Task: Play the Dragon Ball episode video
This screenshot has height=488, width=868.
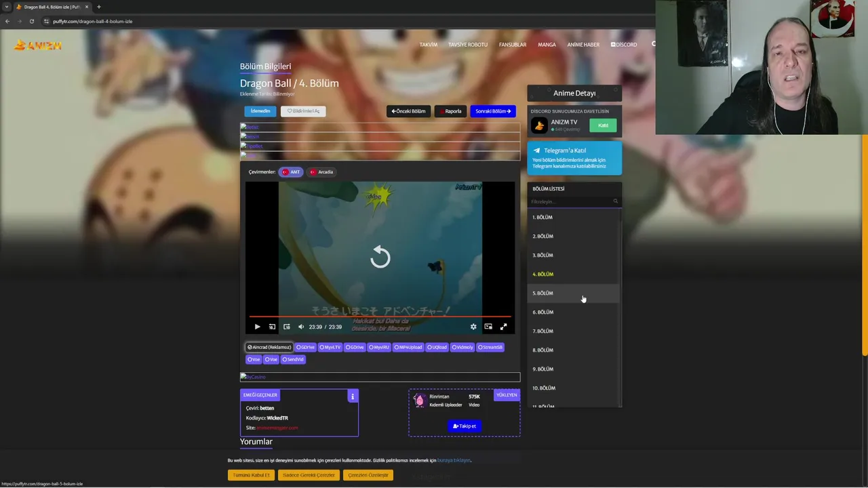Action: coord(257,327)
